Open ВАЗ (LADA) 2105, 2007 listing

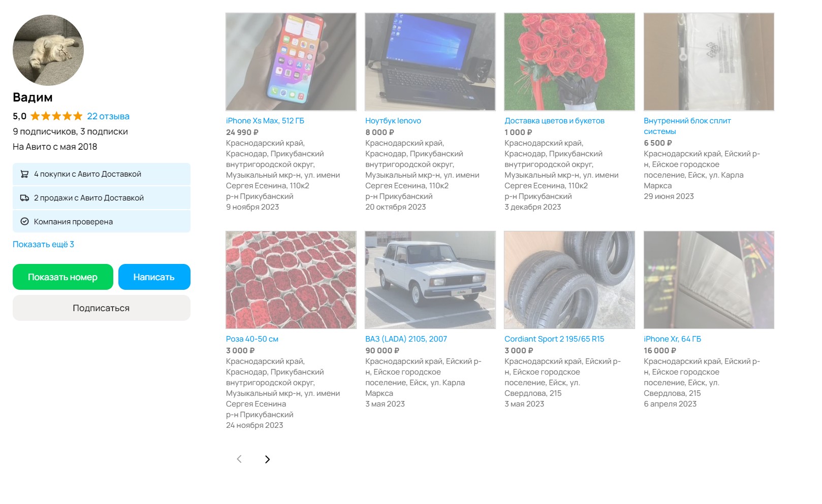(406, 339)
